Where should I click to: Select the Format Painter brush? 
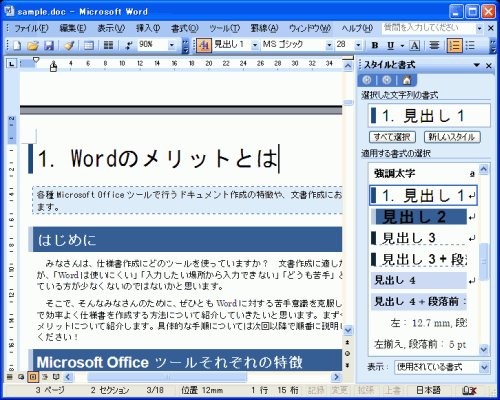click(x=69, y=45)
